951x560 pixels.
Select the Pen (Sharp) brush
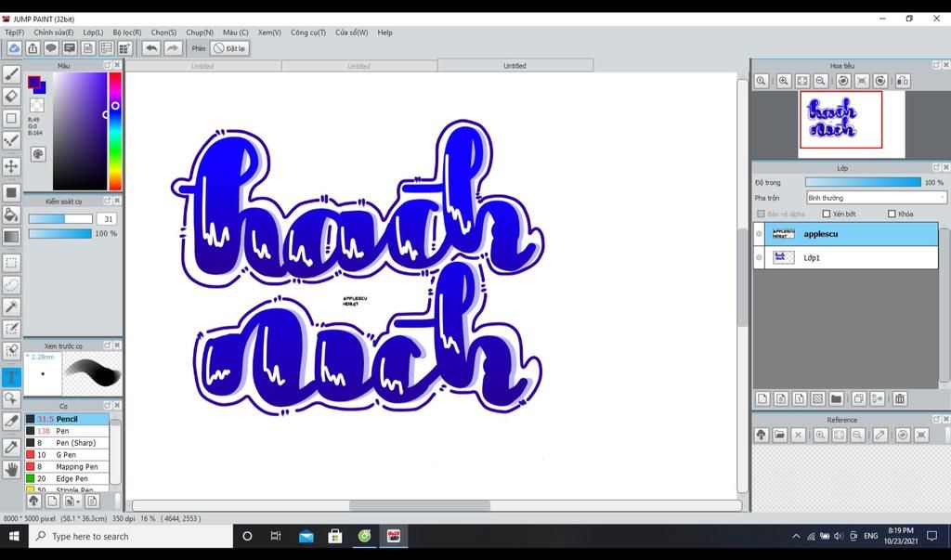(67, 443)
